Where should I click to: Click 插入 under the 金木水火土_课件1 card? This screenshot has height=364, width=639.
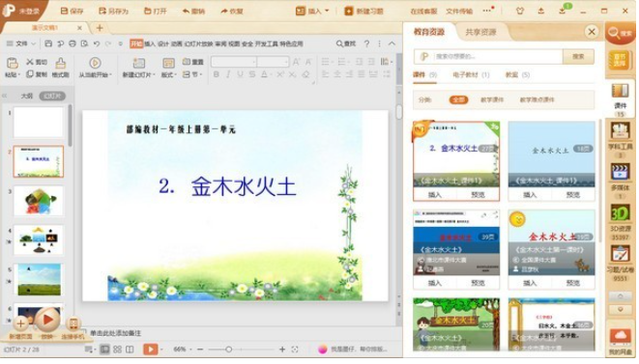[x=435, y=195]
